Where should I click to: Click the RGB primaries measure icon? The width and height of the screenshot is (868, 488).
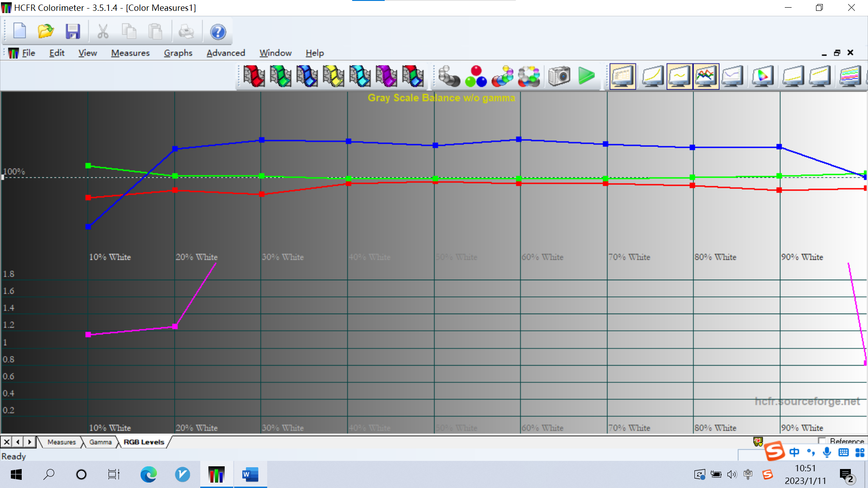(x=476, y=76)
